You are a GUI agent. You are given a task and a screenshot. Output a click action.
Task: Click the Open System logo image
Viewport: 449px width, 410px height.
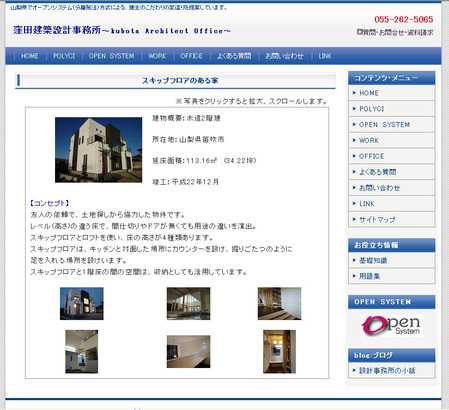392,325
